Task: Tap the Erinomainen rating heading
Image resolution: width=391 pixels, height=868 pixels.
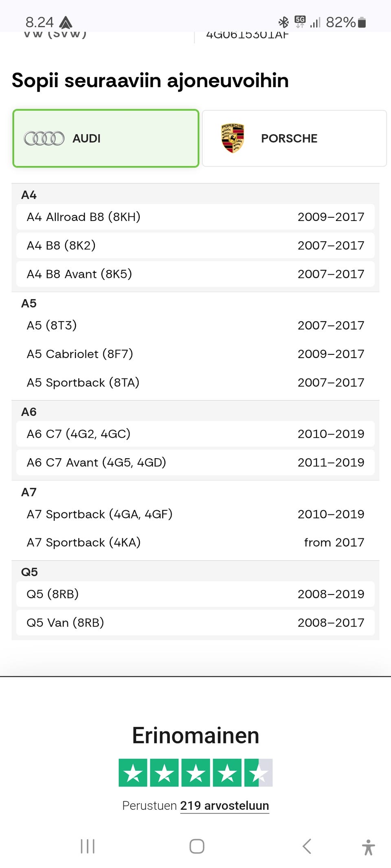Action: click(195, 735)
